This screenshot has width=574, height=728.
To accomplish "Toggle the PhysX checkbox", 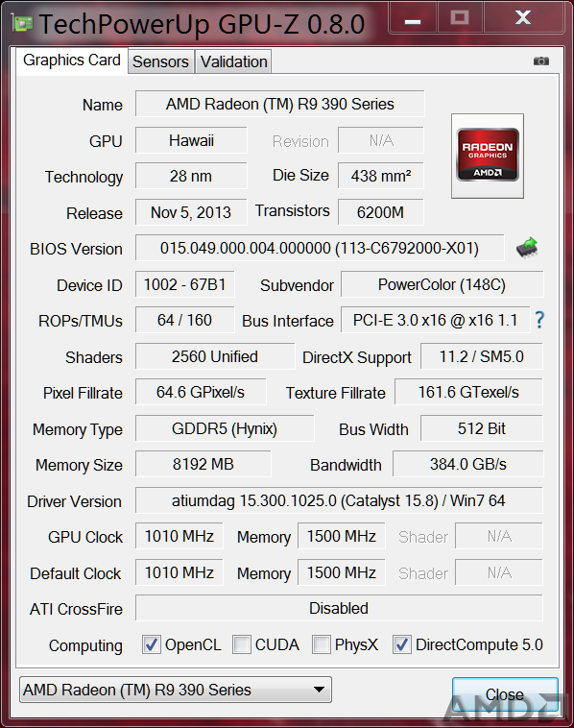I will pyautogui.click(x=322, y=644).
